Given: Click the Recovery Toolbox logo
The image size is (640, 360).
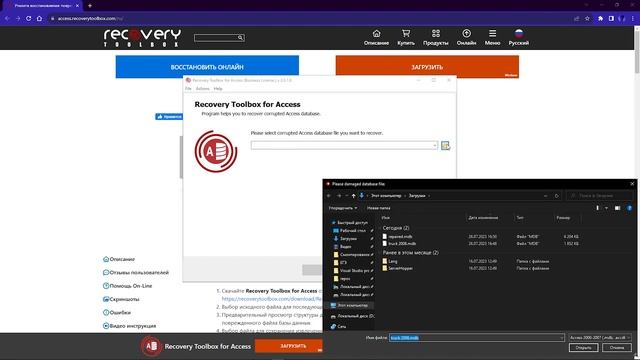Looking at the screenshot, I should [142, 38].
